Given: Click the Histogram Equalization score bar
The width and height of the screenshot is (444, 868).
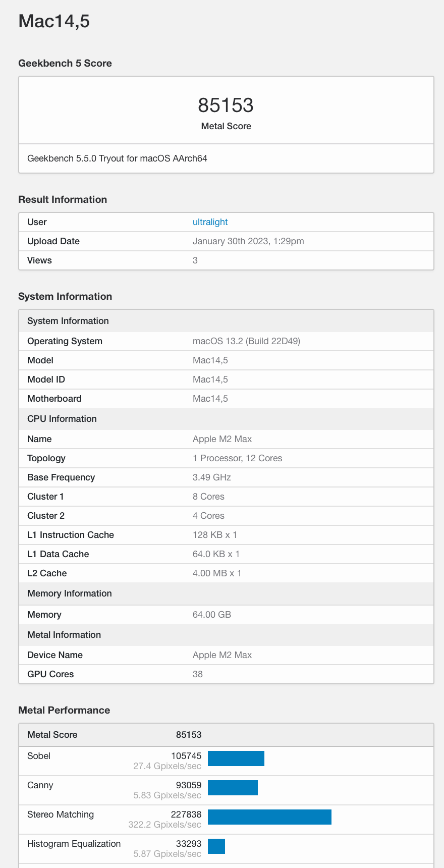Looking at the screenshot, I should tap(216, 846).
